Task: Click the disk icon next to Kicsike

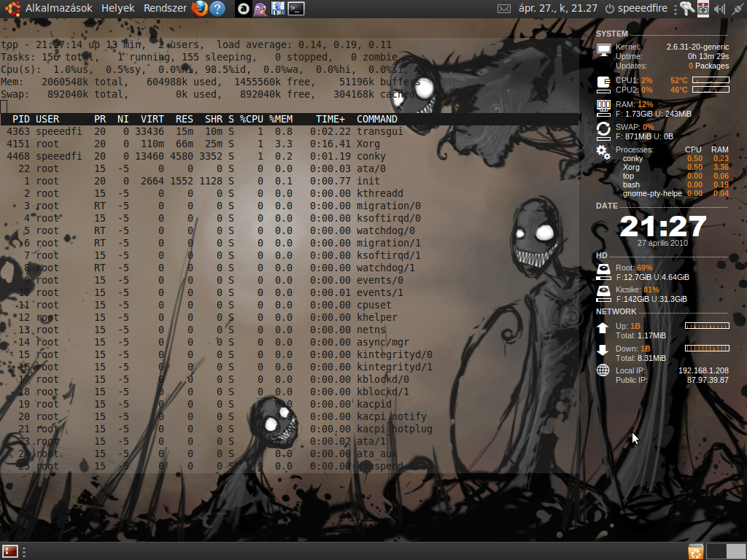Action: pyautogui.click(x=603, y=293)
